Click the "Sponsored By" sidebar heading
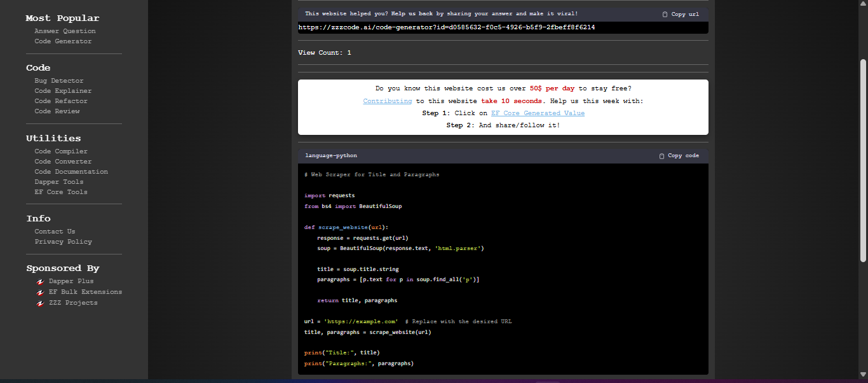 pos(62,268)
